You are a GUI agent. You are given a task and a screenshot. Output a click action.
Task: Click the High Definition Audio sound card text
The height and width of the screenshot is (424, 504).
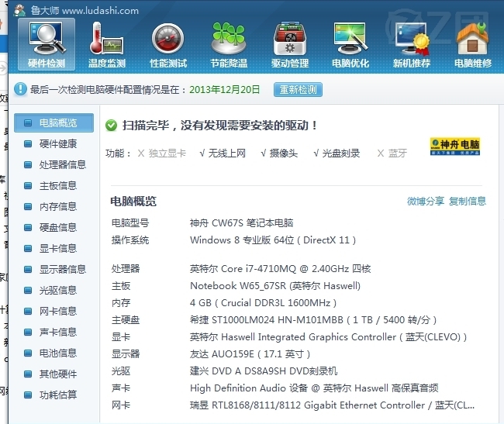pos(314,388)
